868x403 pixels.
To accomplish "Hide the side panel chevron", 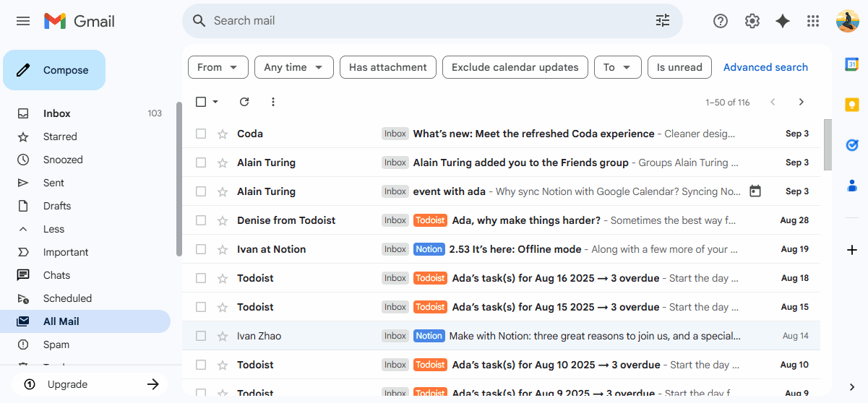I will [x=852, y=387].
